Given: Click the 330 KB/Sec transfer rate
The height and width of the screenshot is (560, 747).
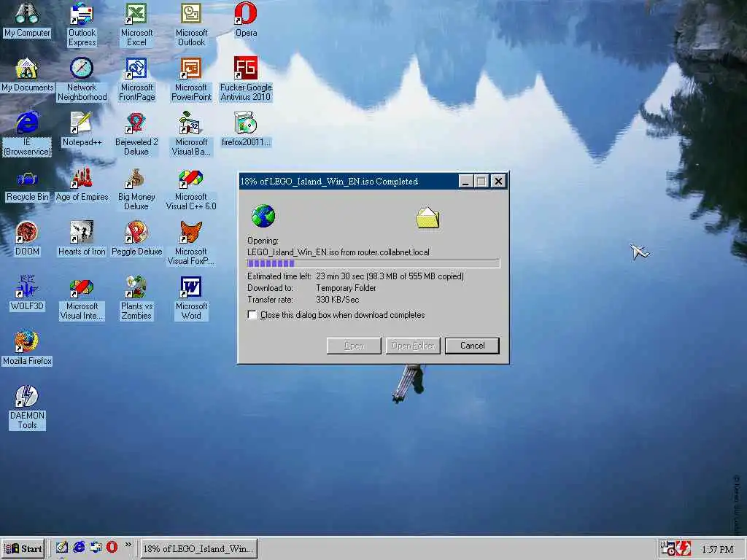Looking at the screenshot, I should (337, 300).
